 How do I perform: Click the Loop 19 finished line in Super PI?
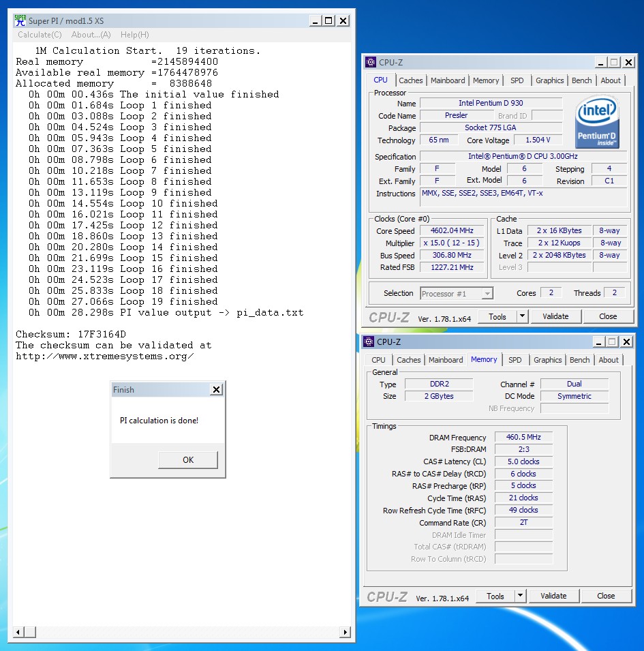click(x=123, y=301)
